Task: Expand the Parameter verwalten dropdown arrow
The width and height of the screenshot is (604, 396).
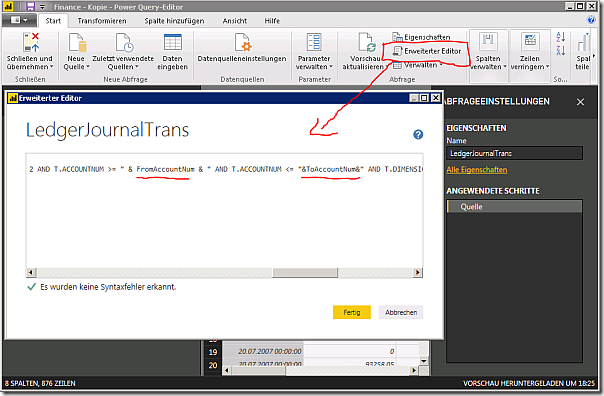Action: point(331,67)
